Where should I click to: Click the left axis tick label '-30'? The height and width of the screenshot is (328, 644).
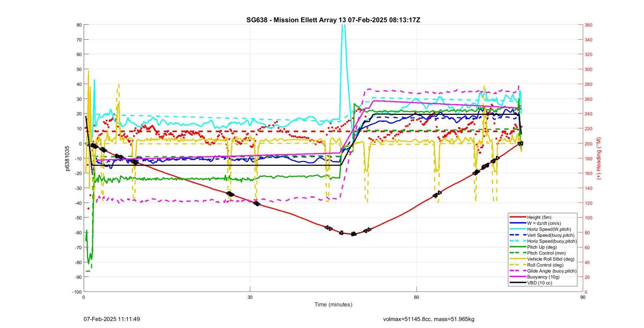(77, 188)
